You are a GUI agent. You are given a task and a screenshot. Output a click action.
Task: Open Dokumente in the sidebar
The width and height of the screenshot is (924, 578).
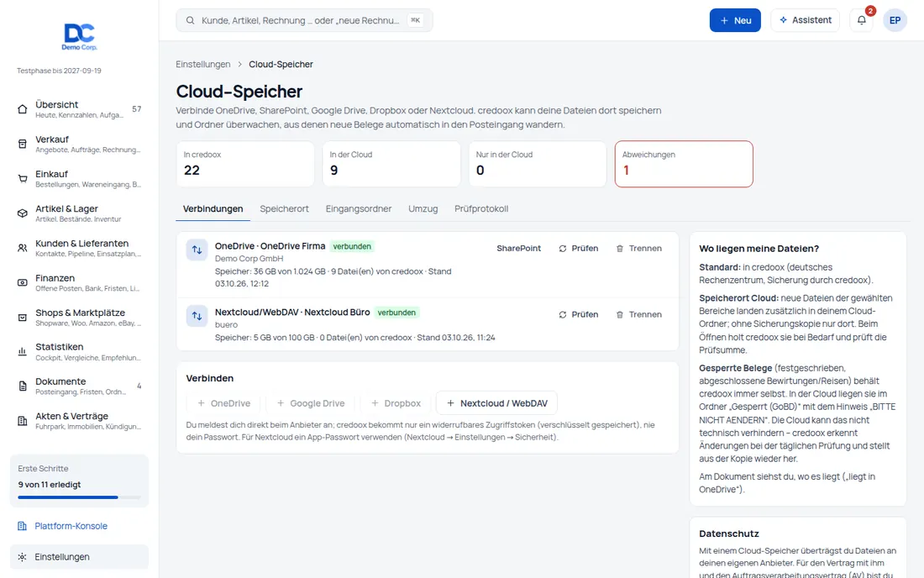point(79,386)
